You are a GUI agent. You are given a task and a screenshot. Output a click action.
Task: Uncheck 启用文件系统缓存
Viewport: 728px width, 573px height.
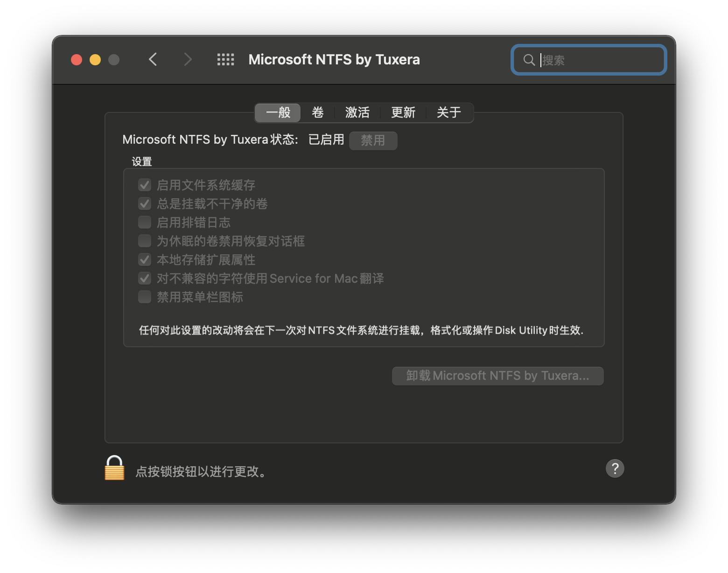[x=145, y=185]
